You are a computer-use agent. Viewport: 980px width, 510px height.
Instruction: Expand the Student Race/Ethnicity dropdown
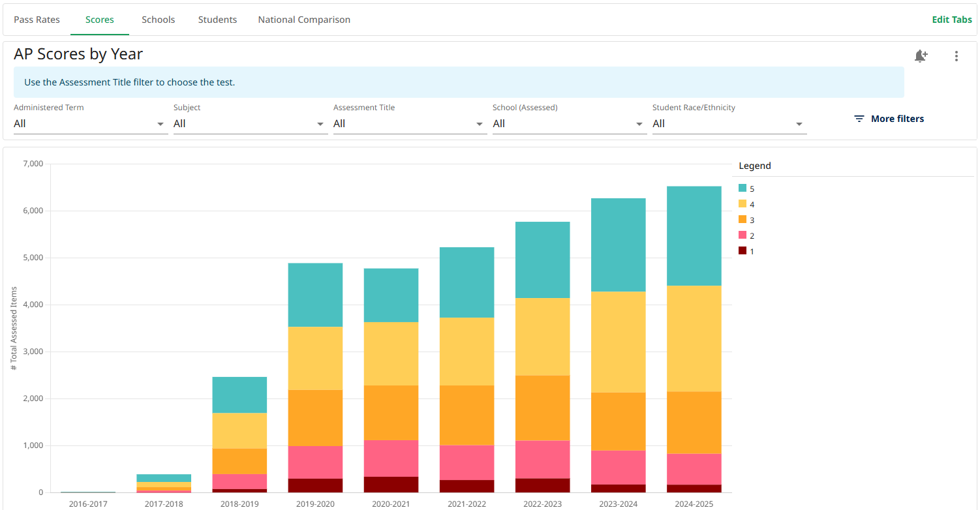(729, 124)
